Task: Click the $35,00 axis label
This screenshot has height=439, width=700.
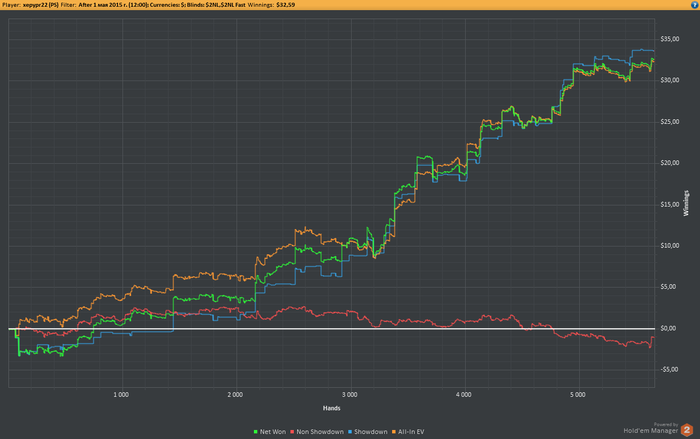Action: (670, 39)
